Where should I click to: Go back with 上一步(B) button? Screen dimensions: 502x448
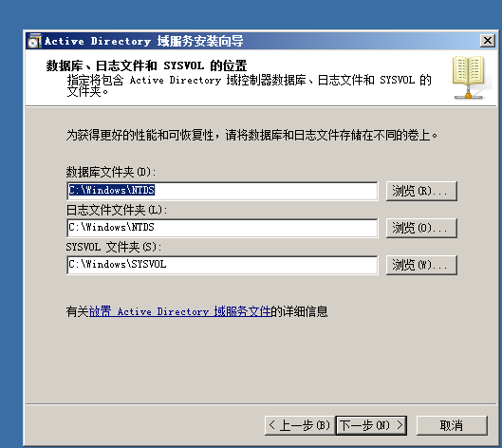pyautogui.click(x=300, y=425)
